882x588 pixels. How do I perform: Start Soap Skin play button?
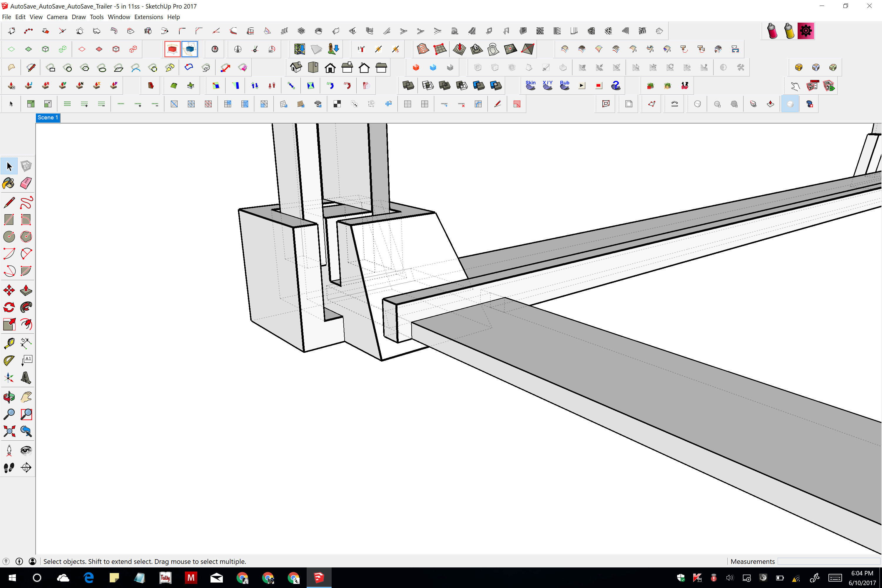pyautogui.click(x=582, y=86)
